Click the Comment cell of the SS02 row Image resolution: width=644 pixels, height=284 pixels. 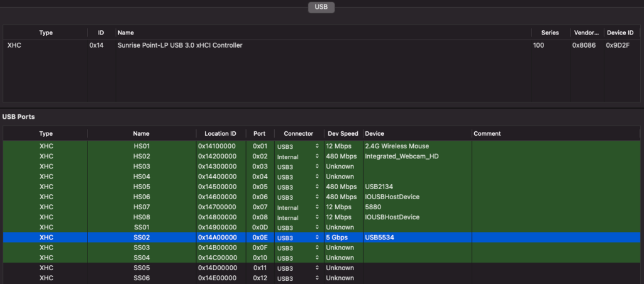(x=553, y=238)
